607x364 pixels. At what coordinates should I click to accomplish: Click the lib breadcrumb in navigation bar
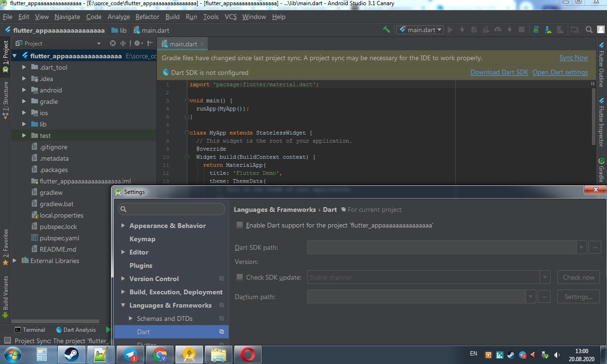[x=119, y=30]
